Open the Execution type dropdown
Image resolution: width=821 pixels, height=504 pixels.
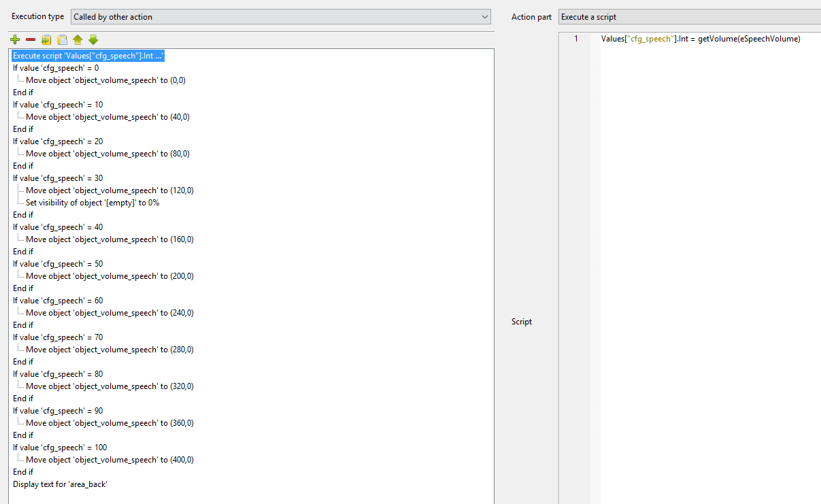(x=280, y=17)
